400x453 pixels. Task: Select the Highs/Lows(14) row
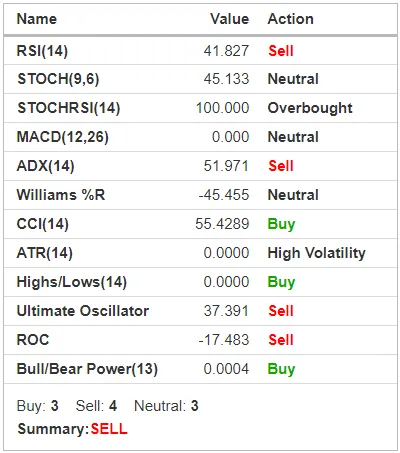pyautogui.click(x=200, y=282)
